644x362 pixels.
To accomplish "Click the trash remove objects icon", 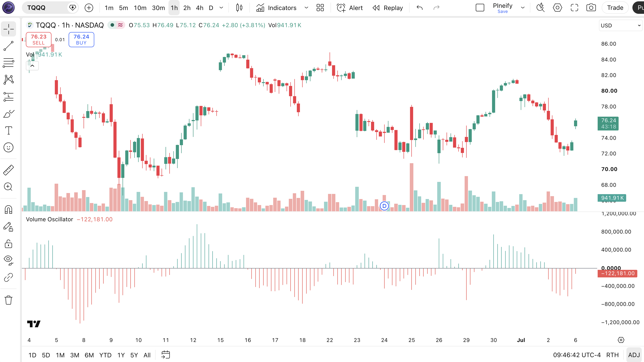I will coord(8,300).
